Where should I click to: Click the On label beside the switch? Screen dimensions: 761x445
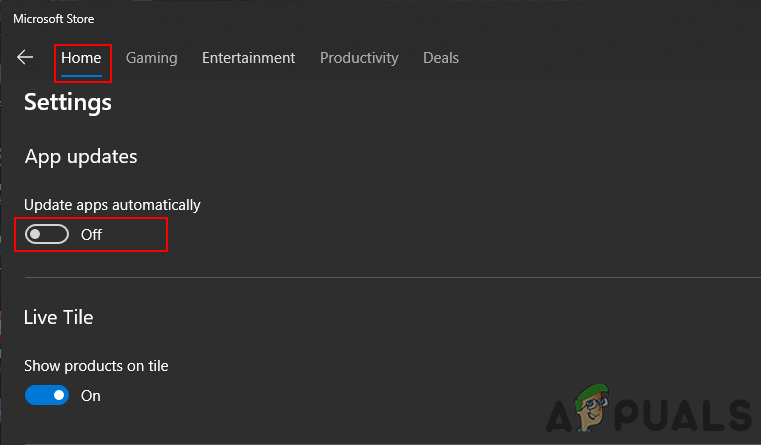(91, 395)
